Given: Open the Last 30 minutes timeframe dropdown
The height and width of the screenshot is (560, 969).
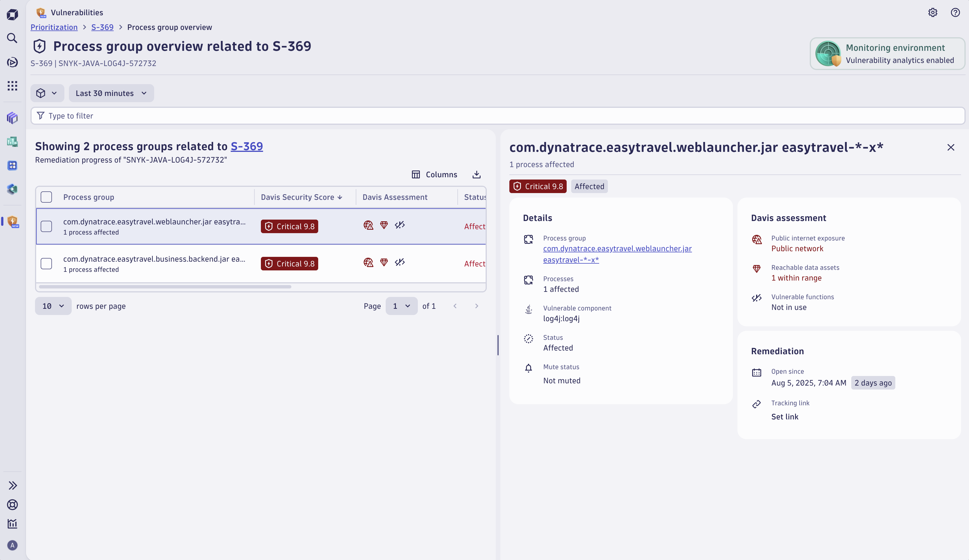Looking at the screenshot, I should (x=111, y=93).
